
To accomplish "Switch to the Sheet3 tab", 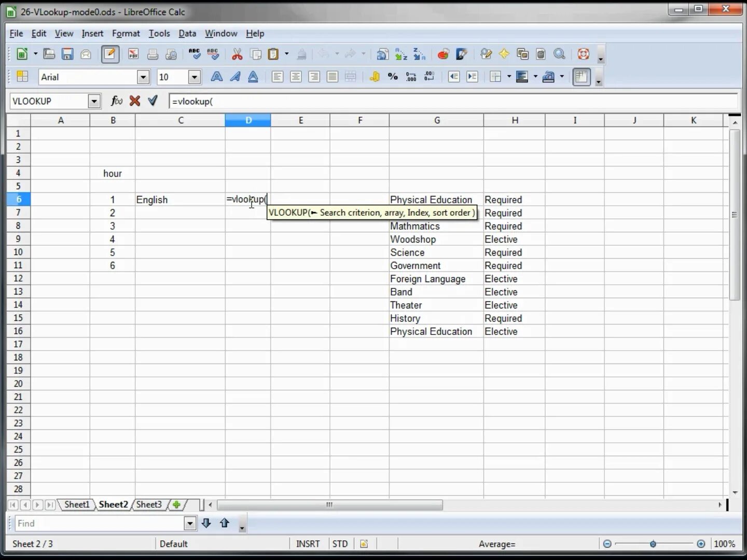I will pos(149,505).
